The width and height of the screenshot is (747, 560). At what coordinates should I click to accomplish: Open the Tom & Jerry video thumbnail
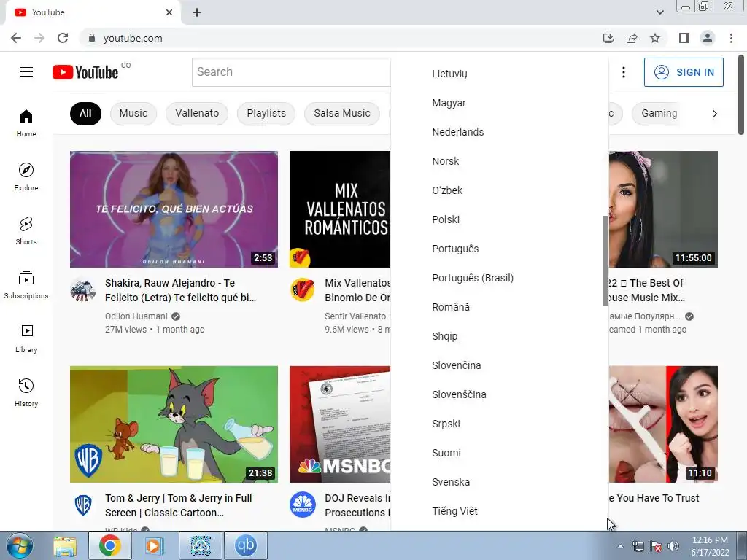coord(174,424)
